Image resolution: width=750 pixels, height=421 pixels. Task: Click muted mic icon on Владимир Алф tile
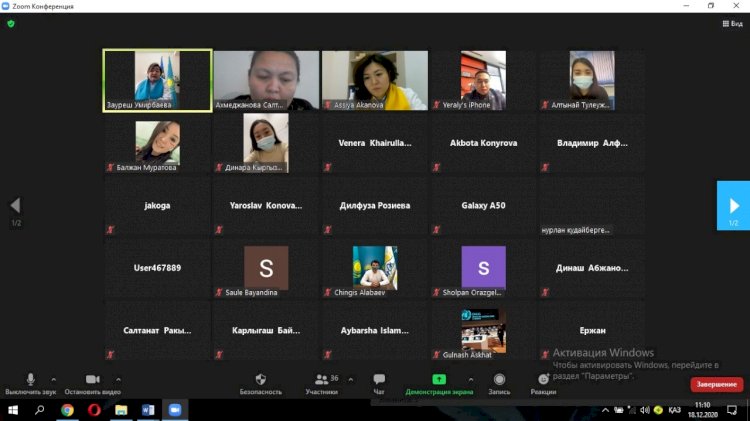(545, 167)
